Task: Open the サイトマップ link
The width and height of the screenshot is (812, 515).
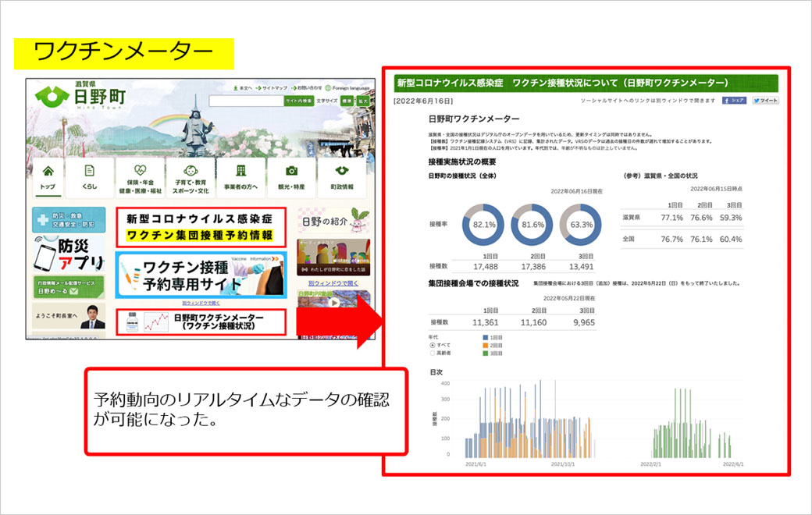Action: coord(272,88)
